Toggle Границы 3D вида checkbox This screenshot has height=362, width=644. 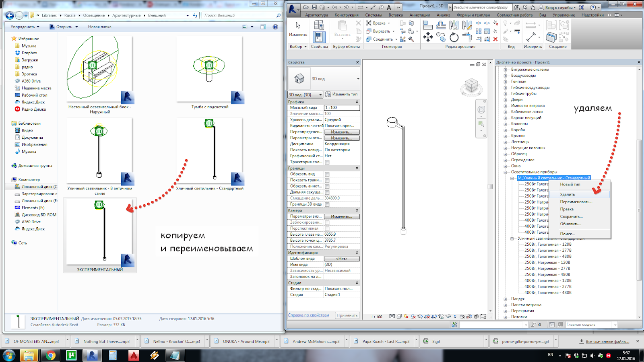327,204
